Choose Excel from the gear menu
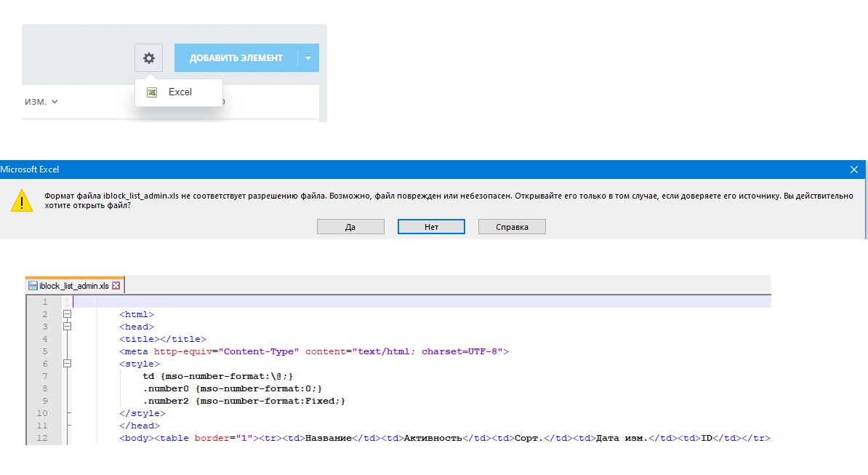Viewport: 868px width, 475px height. pos(178,92)
